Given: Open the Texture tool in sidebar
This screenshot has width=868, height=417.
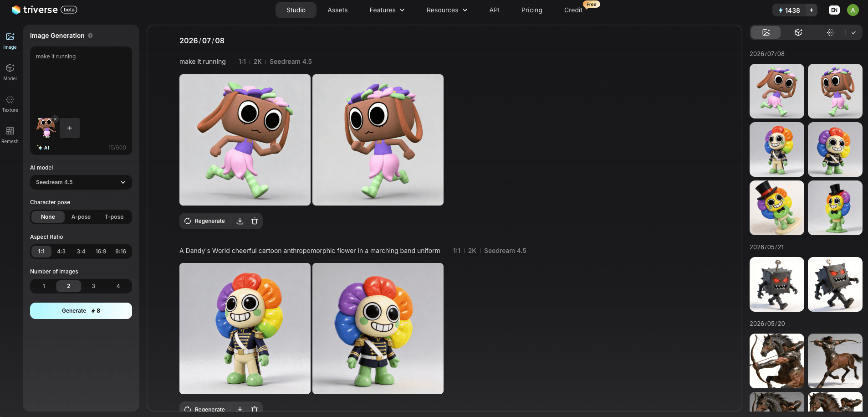Looking at the screenshot, I should tap(10, 103).
